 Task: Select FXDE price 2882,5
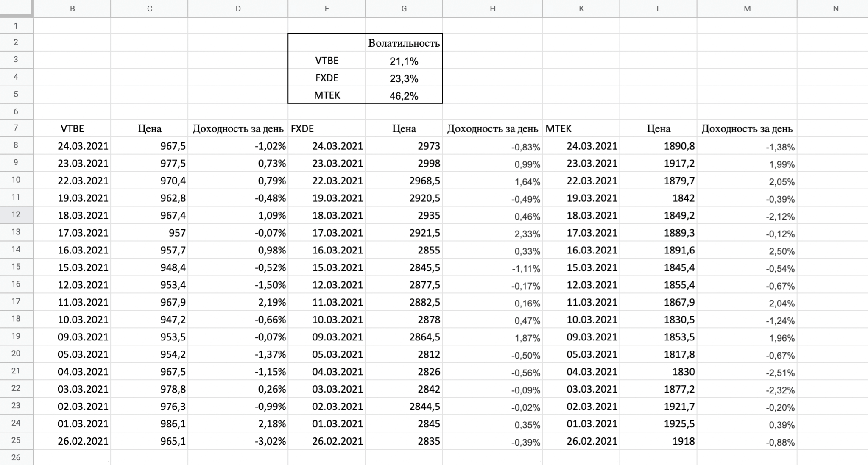[404, 302]
